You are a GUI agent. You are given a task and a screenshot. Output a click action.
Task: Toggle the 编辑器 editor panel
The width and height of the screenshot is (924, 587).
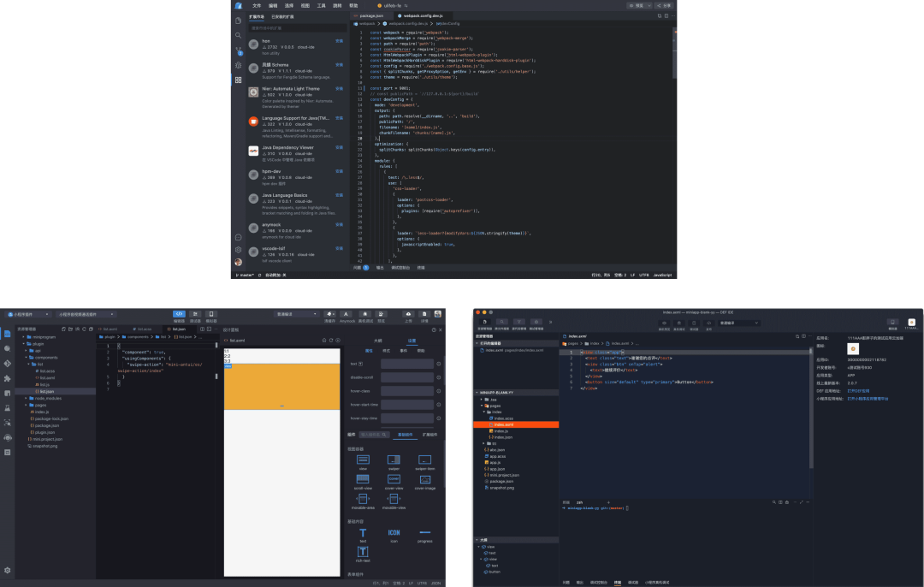click(x=179, y=314)
